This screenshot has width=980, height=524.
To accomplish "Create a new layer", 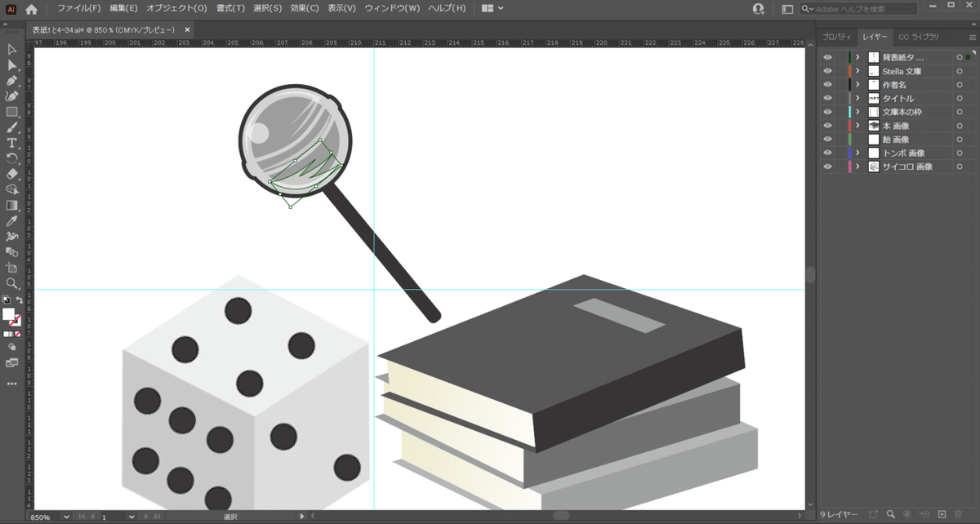I will click(942, 514).
